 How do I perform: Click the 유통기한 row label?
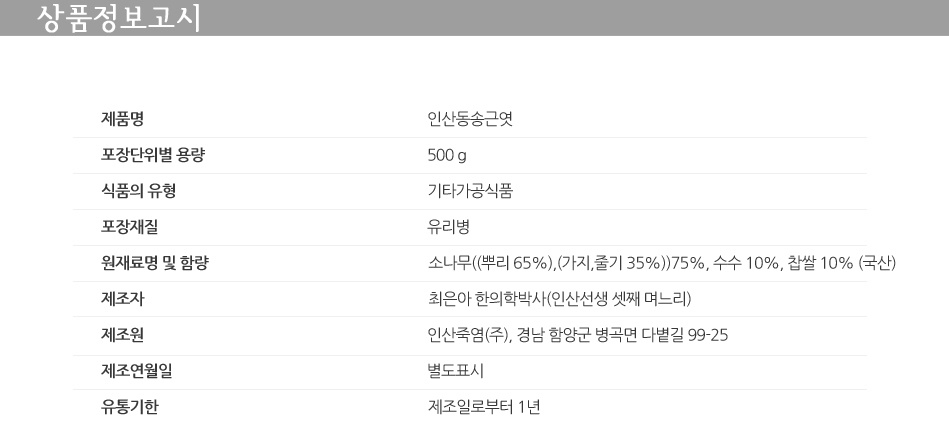(130, 407)
